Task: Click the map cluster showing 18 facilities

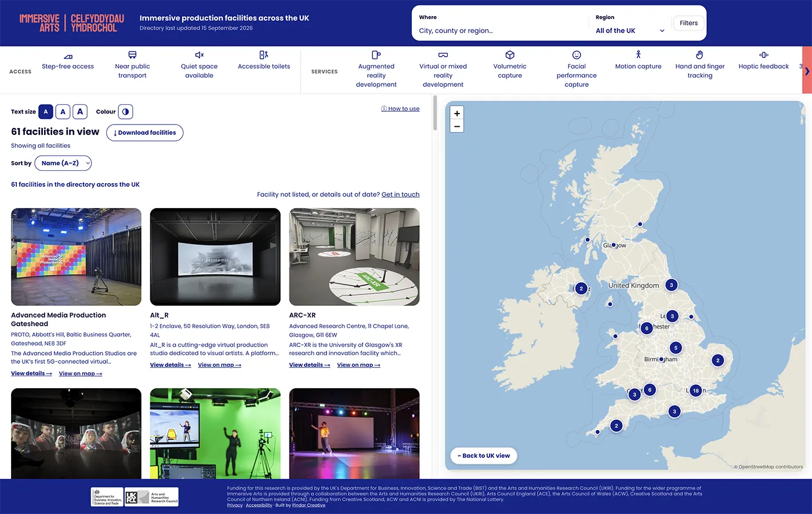Action: click(x=695, y=391)
